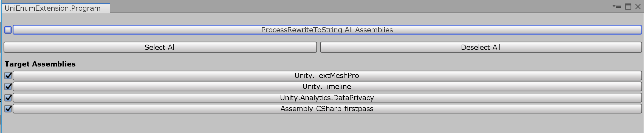Open the pane options menu icon
This screenshot has height=133, width=644.
(617, 6)
